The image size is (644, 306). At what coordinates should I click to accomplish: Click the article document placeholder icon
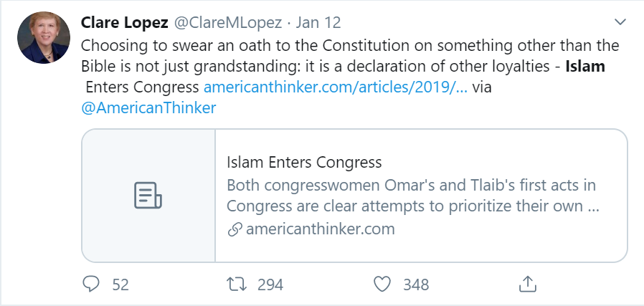[148, 196]
